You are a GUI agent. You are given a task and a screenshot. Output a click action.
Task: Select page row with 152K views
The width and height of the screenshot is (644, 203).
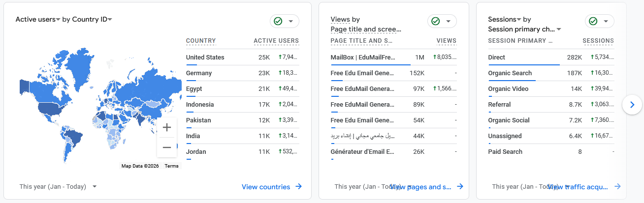(x=394, y=73)
